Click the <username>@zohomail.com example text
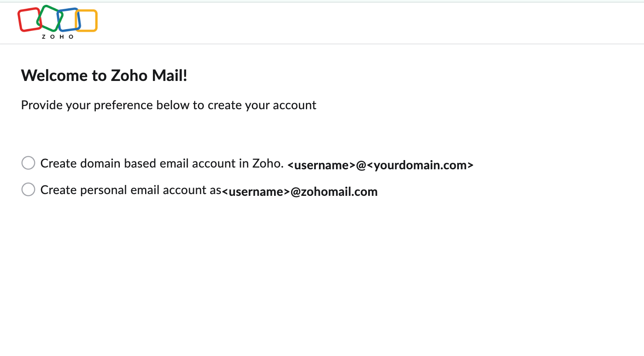 click(300, 191)
